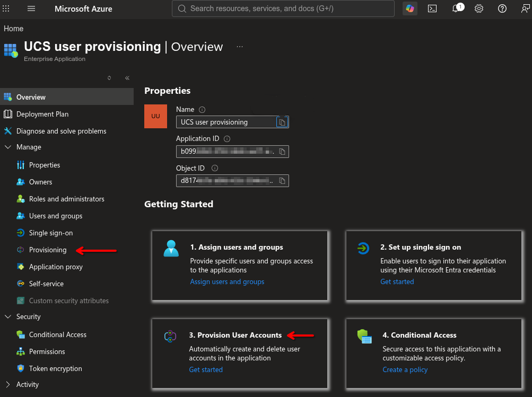532x397 pixels.
Task: Collapse the Manage section
Action: coord(8,147)
